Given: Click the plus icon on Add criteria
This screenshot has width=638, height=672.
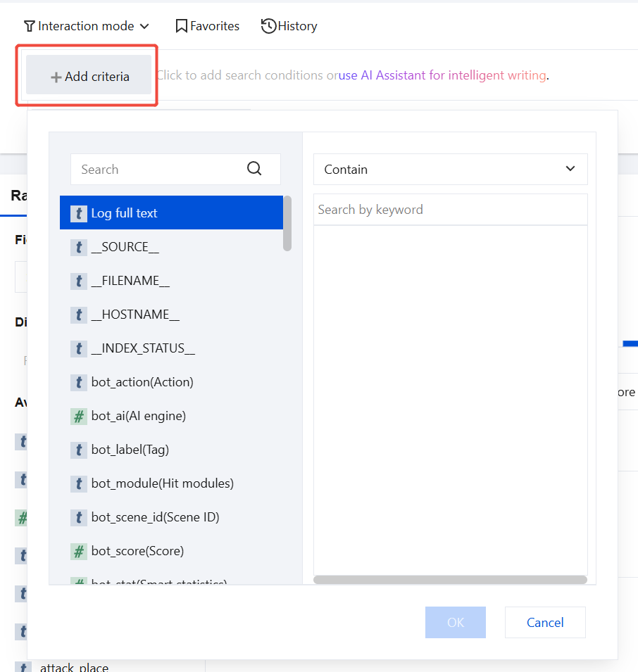Looking at the screenshot, I should coord(56,77).
